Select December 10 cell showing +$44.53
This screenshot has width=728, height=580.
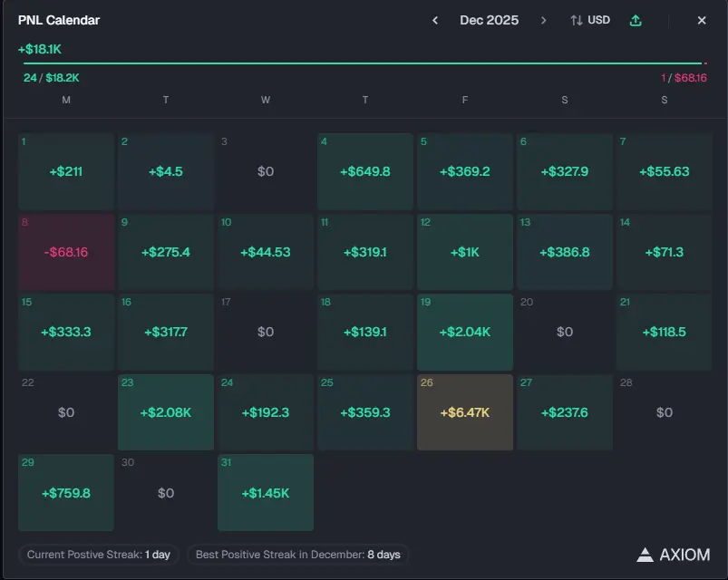click(x=266, y=252)
